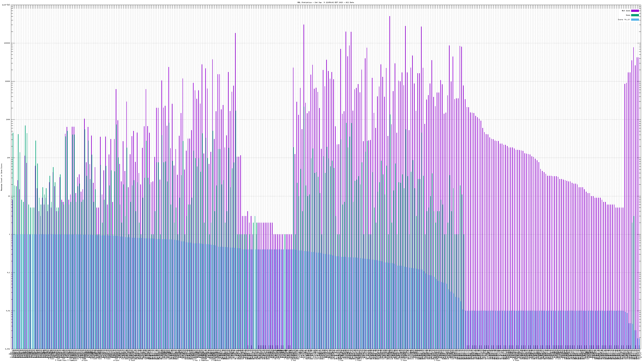
Task: Click the green Spam legend swatch
Action: (x=635, y=15)
